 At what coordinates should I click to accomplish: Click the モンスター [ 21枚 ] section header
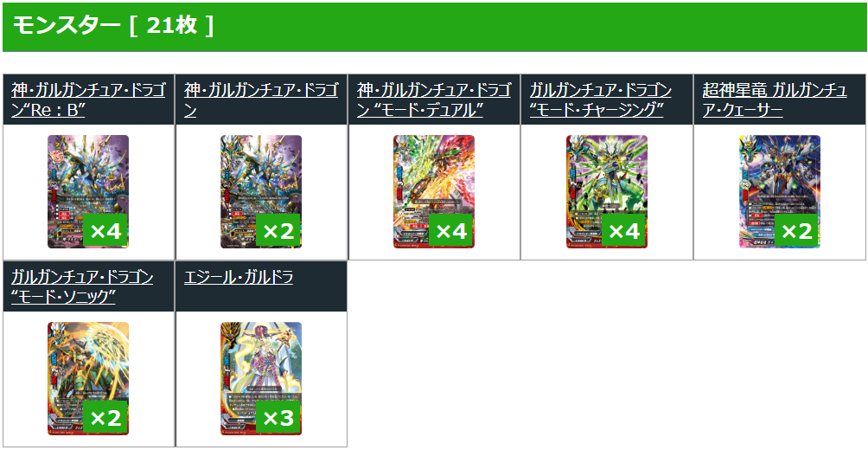[x=434, y=27]
